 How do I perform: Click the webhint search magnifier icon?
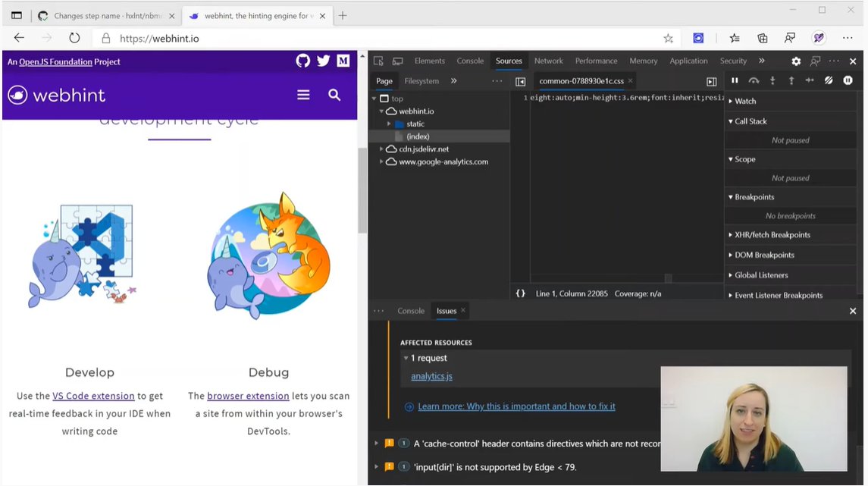(334, 96)
